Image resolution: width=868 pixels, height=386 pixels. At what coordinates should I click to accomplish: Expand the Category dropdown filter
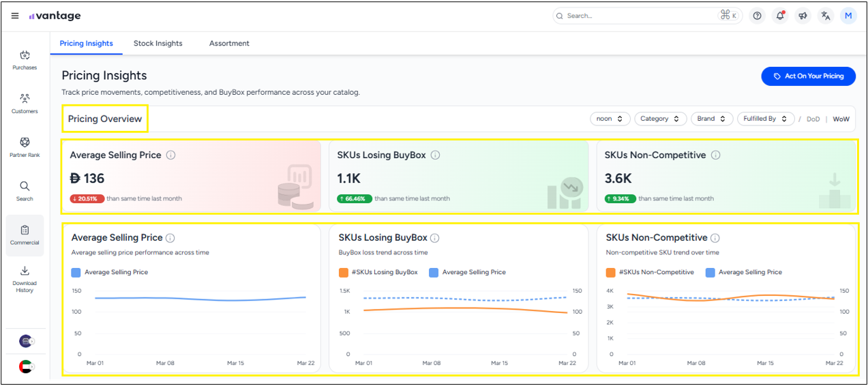click(660, 119)
